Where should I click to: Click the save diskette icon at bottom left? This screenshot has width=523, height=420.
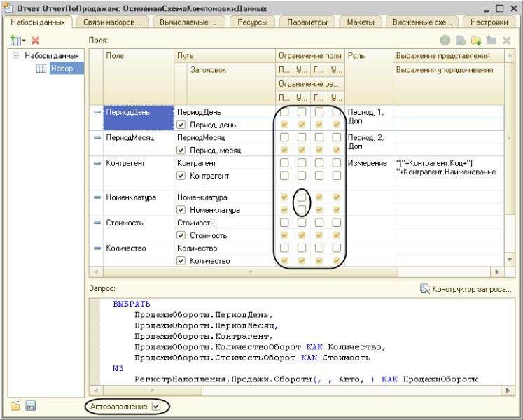pyautogui.click(x=30, y=406)
